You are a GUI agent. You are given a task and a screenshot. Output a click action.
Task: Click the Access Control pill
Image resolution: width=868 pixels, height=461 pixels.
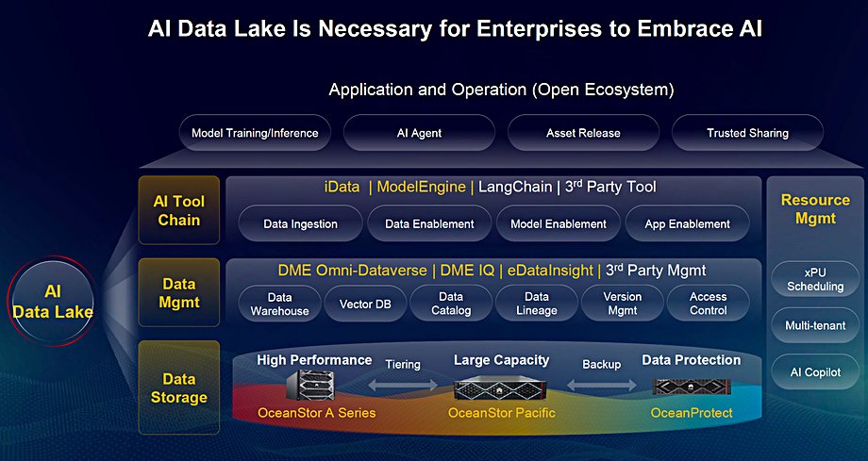coord(708,304)
